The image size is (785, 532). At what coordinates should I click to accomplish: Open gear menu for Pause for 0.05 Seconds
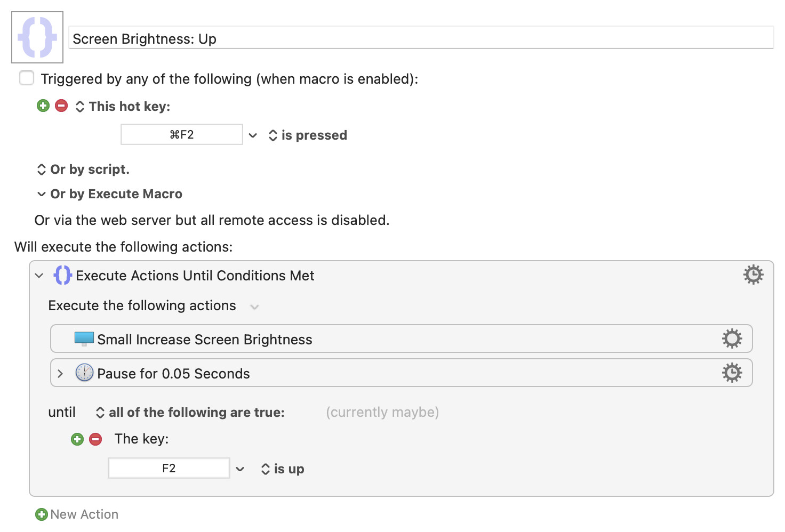coord(732,373)
